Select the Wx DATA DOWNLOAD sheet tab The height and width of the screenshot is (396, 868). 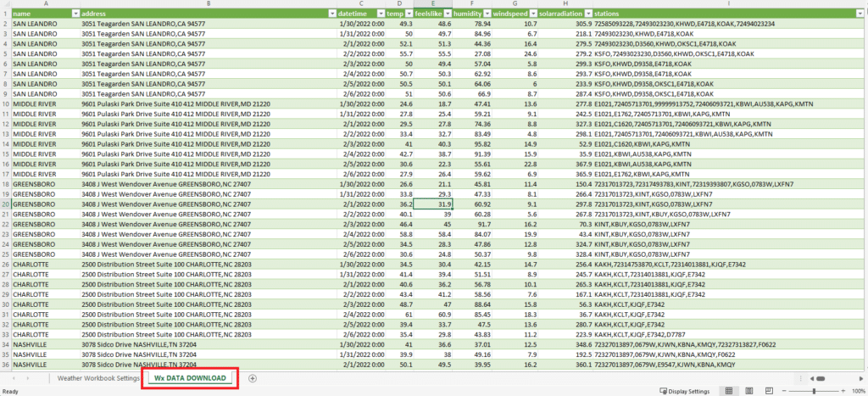tap(190, 377)
